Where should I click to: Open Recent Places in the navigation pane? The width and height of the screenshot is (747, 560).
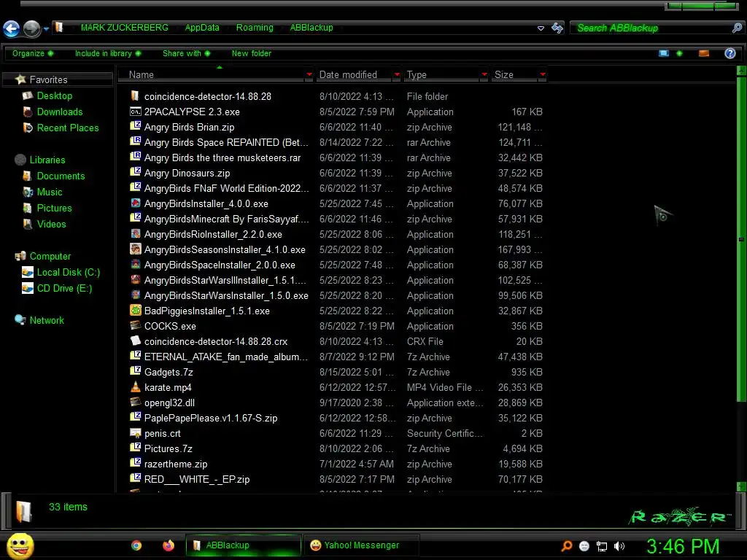68,128
